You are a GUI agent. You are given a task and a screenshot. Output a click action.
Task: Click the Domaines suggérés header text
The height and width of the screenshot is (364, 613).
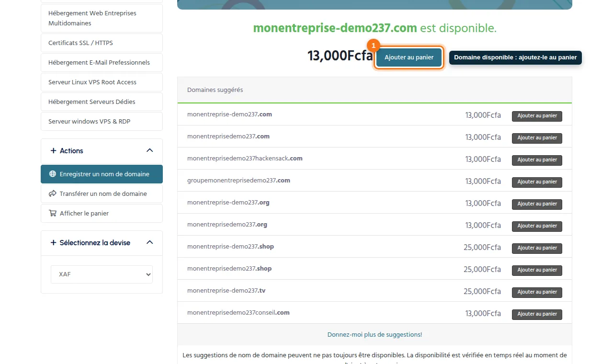(215, 90)
